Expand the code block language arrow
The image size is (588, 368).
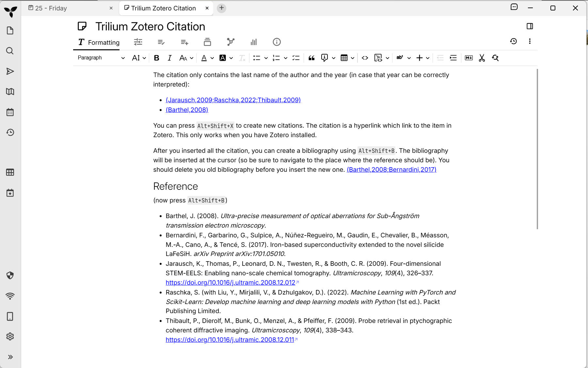tap(388, 58)
